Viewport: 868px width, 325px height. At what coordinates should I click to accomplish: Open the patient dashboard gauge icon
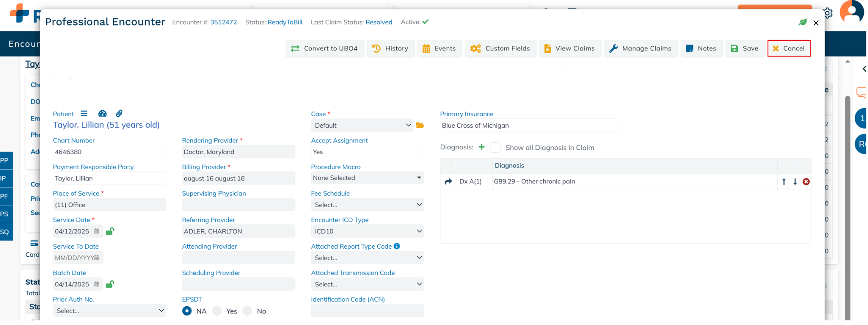point(102,114)
